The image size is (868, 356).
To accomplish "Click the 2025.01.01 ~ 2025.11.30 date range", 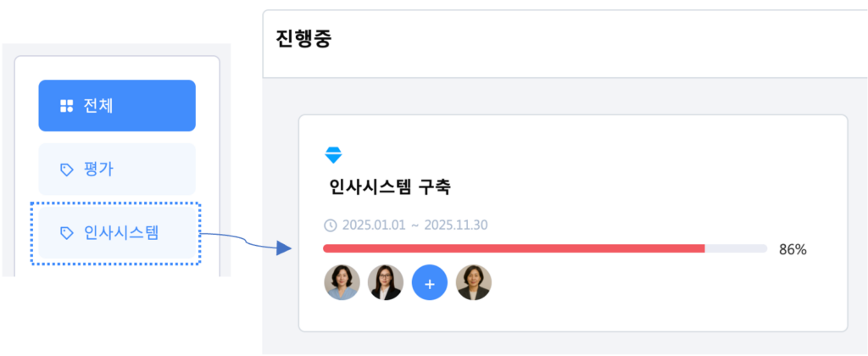I will pyautogui.click(x=415, y=225).
